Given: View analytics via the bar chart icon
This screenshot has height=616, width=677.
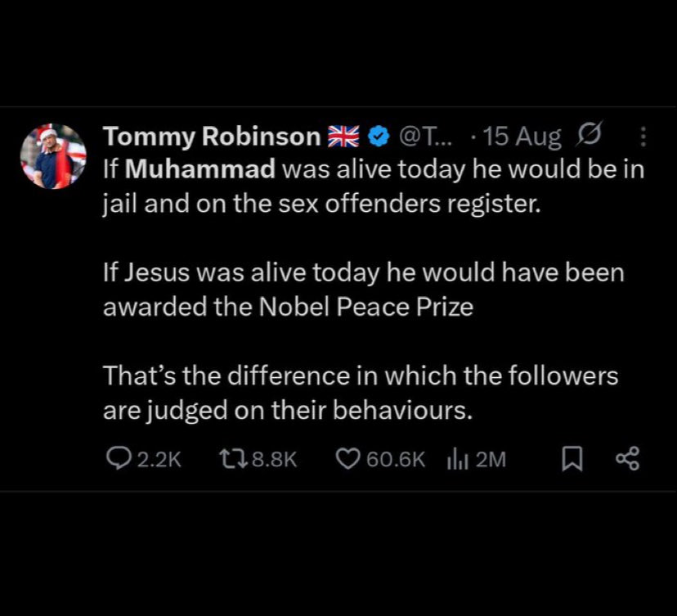Looking at the screenshot, I should (x=456, y=460).
